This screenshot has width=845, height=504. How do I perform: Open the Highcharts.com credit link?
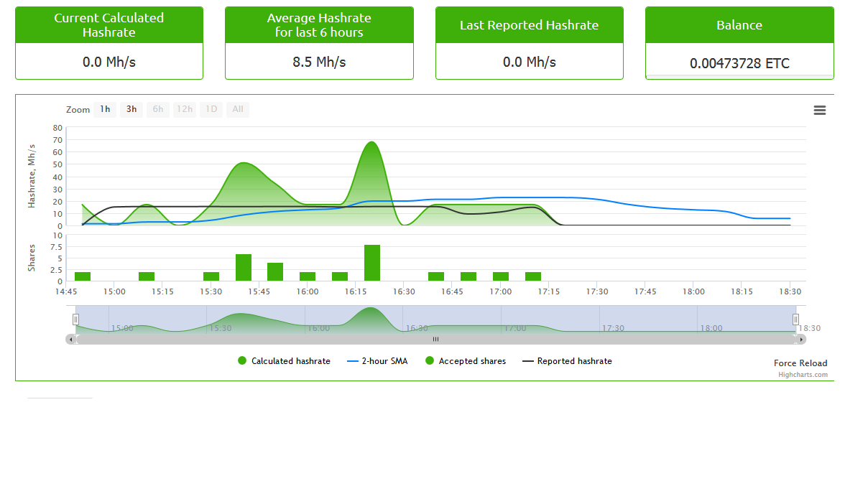click(x=803, y=375)
